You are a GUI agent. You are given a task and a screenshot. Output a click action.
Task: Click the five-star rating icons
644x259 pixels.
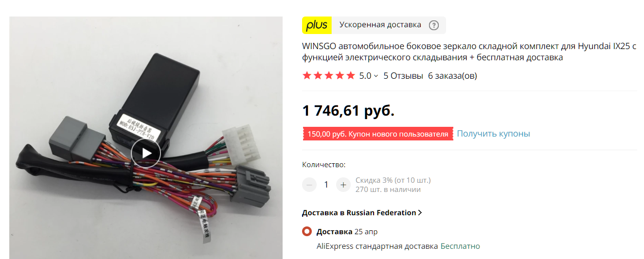(x=329, y=76)
